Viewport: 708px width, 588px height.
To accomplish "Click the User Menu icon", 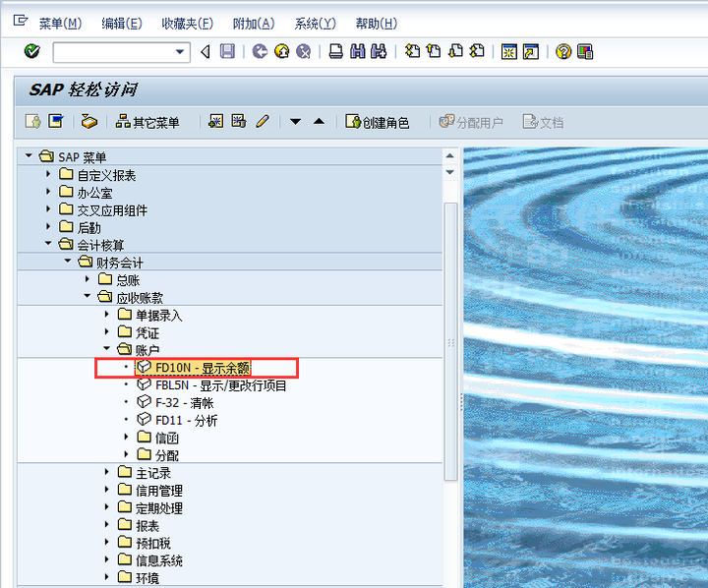I will point(33,121).
